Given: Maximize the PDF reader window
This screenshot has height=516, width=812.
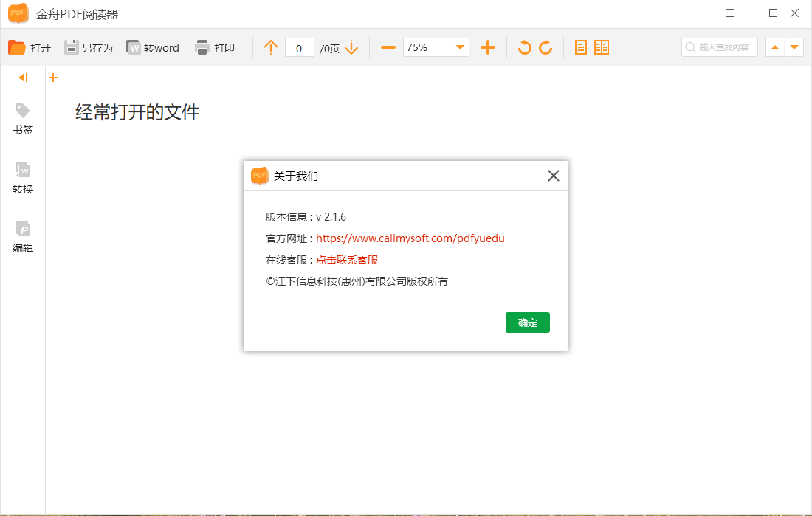Looking at the screenshot, I should coord(773,13).
